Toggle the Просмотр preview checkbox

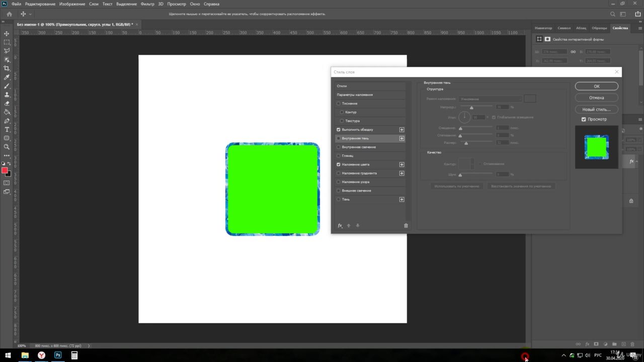tap(584, 119)
